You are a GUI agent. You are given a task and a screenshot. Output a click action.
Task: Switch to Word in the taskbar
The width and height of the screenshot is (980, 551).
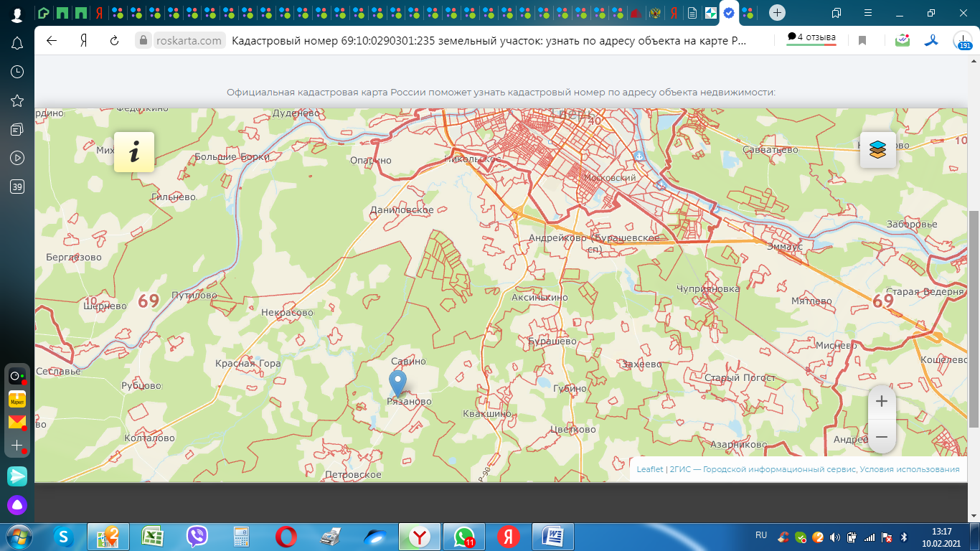552,537
